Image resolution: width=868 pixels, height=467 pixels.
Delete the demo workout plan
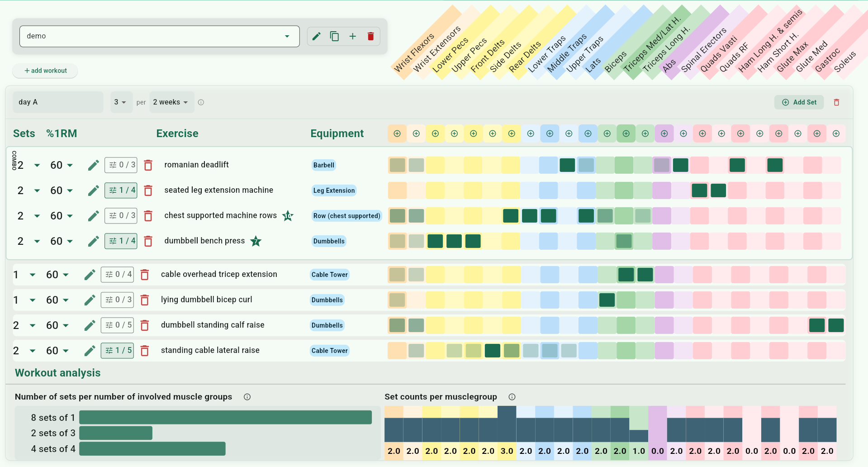point(371,36)
